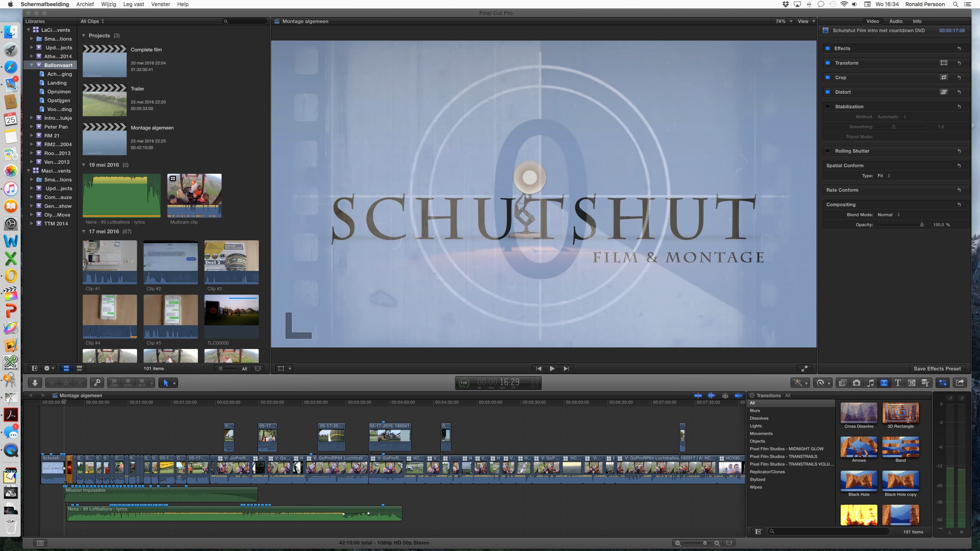980x551 pixels.
Task: Collapse the Ballonvaart event tree
Action: pos(32,65)
